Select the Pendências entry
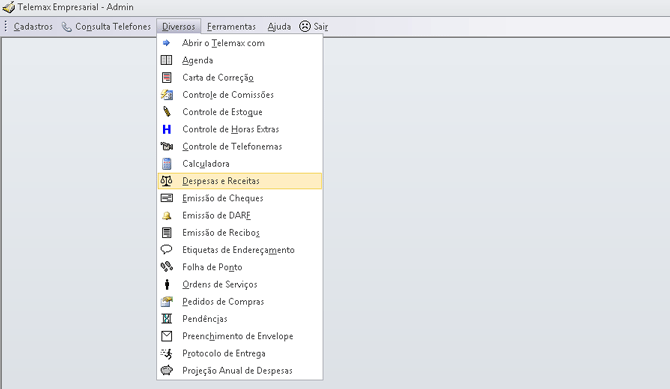 coord(240,318)
